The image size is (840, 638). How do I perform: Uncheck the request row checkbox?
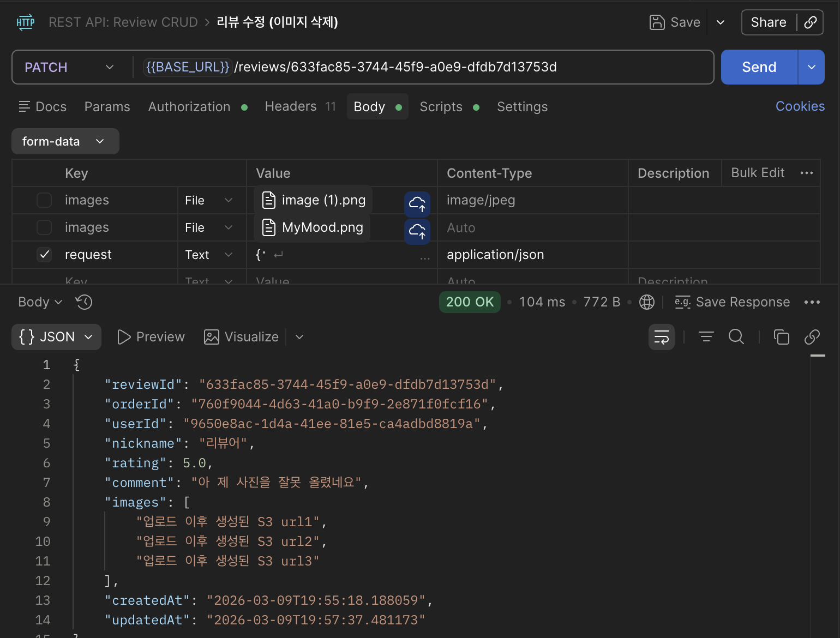click(x=44, y=255)
